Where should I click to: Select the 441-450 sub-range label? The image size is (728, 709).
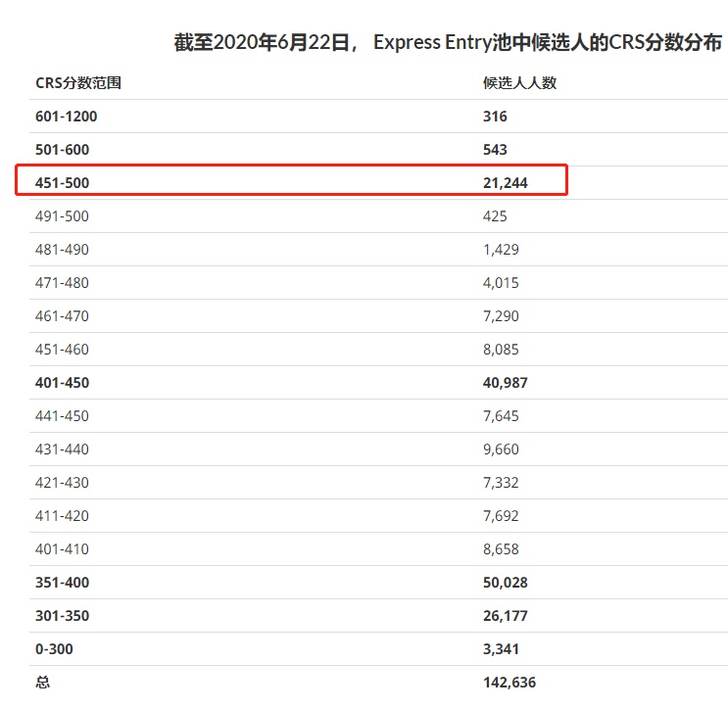(x=62, y=416)
